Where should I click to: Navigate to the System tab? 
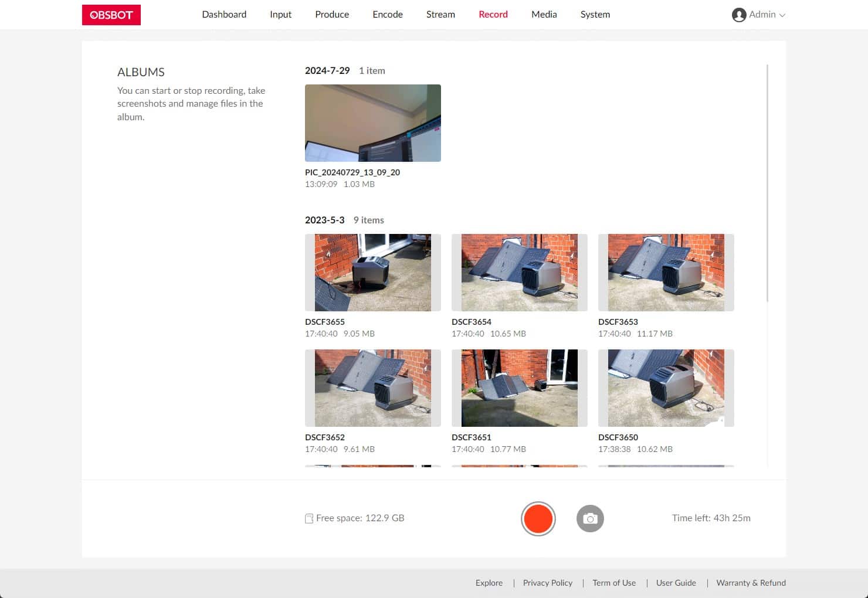click(595, 15)
